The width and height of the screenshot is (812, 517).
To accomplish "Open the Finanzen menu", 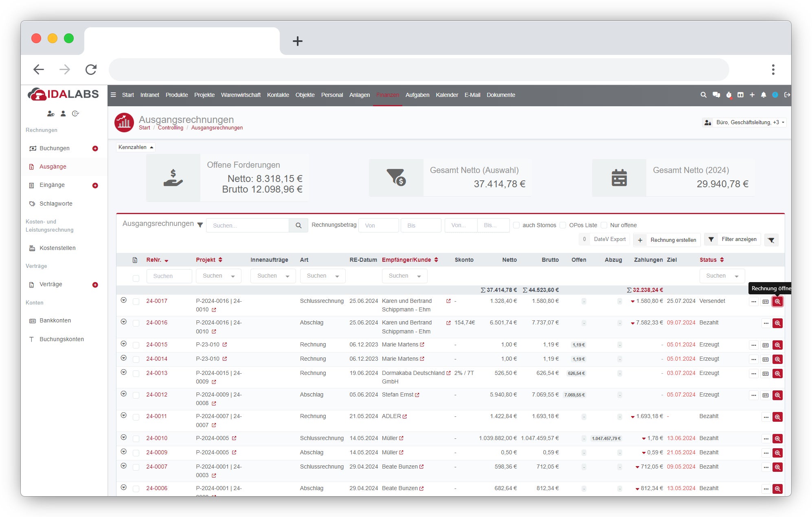I will click(388, 95).
